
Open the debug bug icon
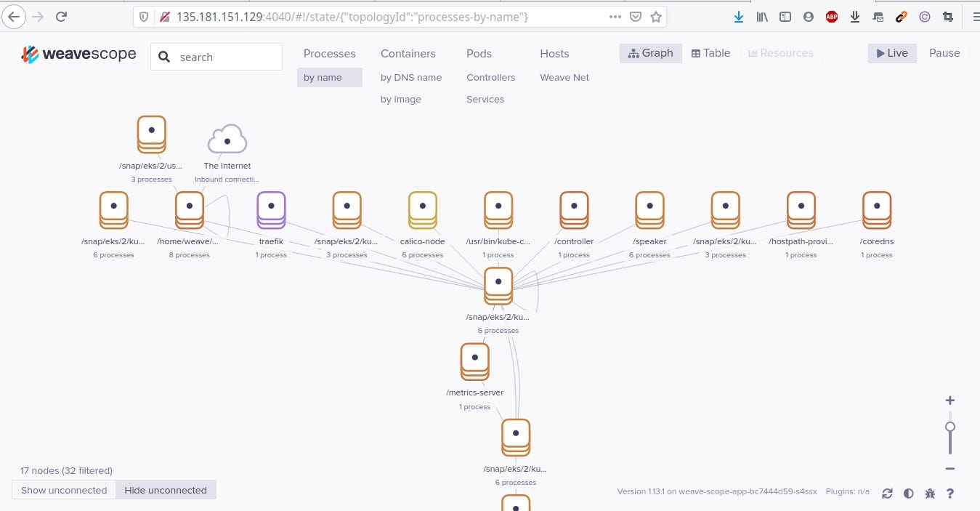tap(930, 494)
